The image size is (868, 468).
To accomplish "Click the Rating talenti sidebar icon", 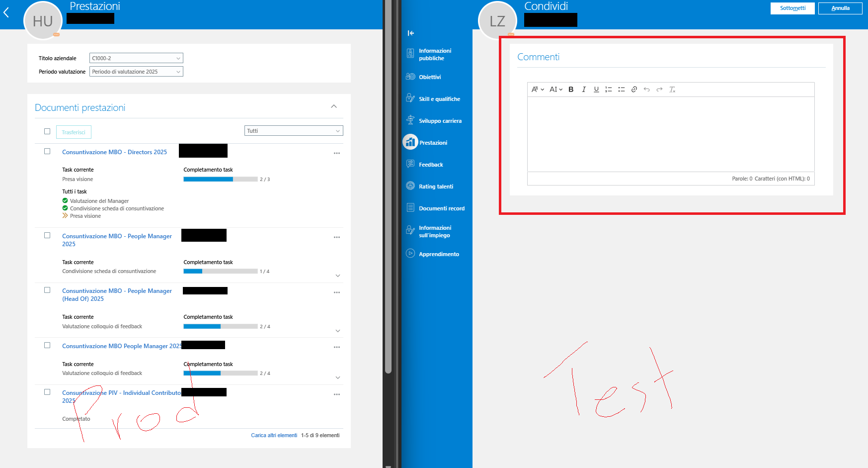I will point(410,186).
